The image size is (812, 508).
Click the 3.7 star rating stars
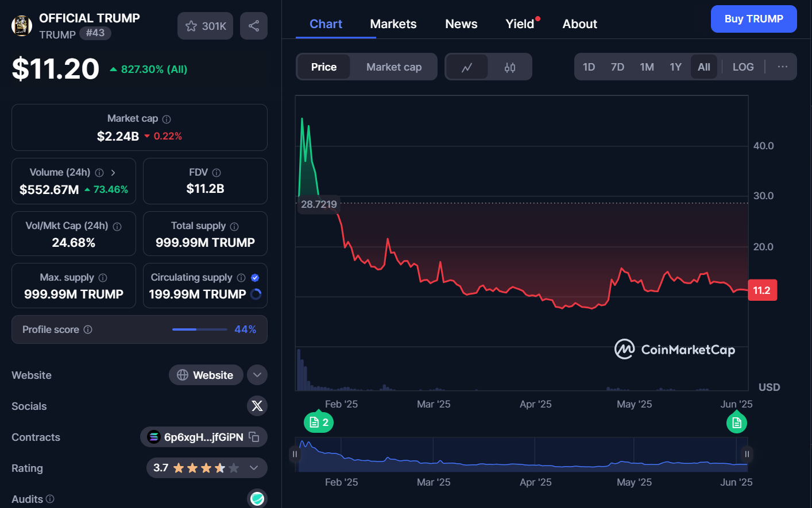click(x=206, y=468)
